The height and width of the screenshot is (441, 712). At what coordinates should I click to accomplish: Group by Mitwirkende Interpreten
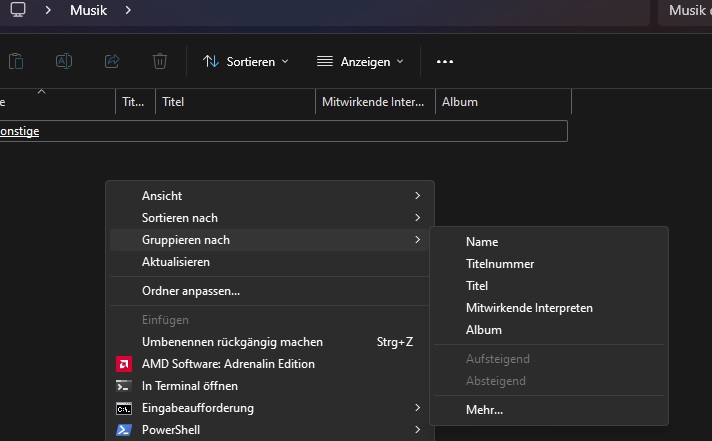(x=529, y=308)
